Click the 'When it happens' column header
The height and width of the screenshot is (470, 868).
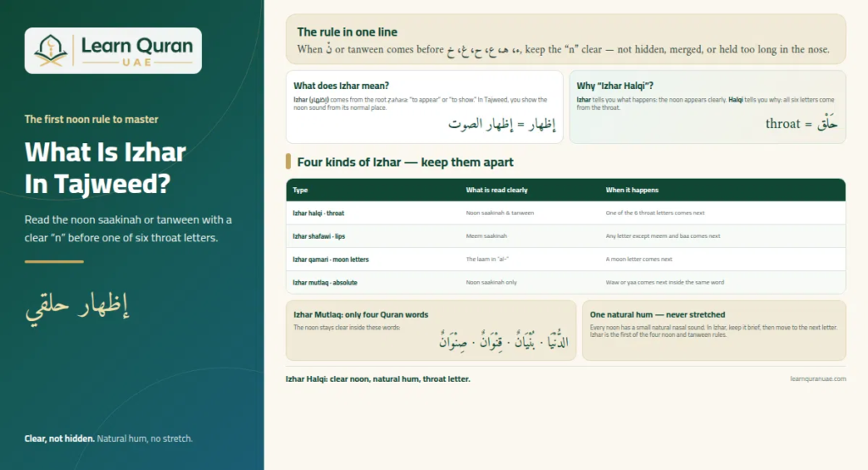(x=632, y=191)
